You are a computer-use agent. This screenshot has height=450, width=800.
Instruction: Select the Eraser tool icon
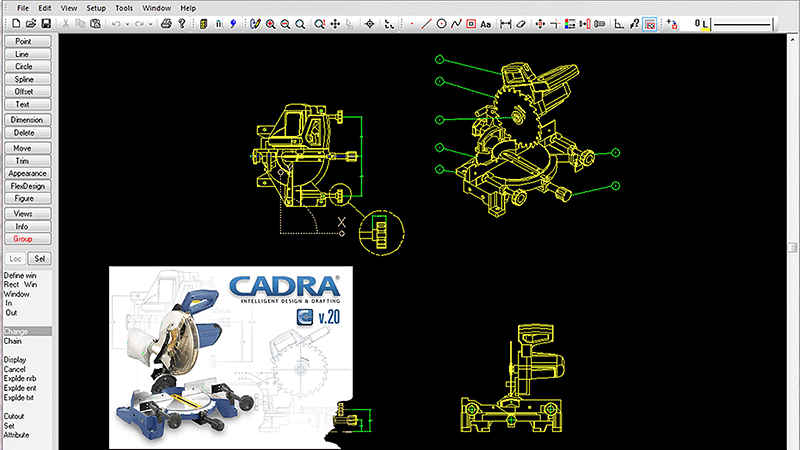pos(523,22)
